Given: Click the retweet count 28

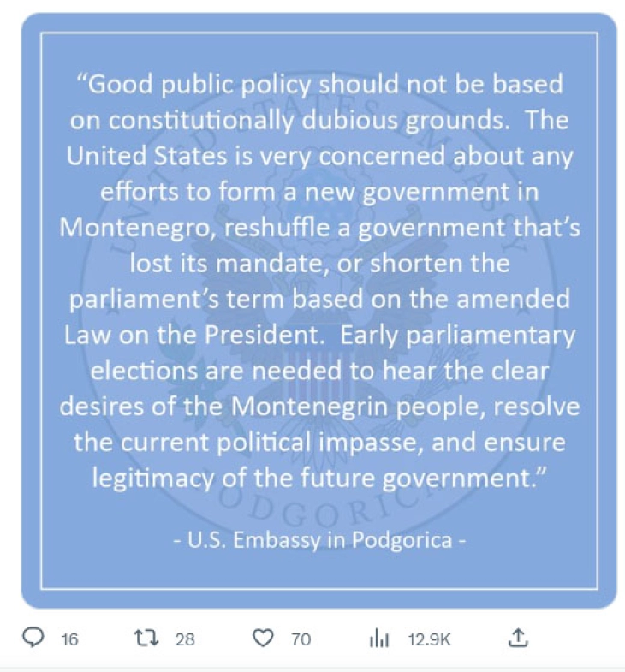Looking at the screenshot, I should pos(185,639).
